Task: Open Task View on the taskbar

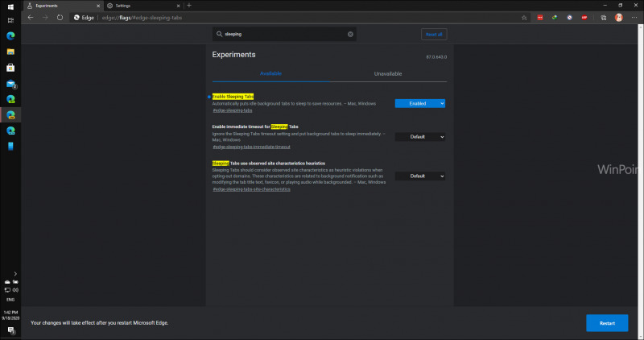Action: tap(10, 20)
